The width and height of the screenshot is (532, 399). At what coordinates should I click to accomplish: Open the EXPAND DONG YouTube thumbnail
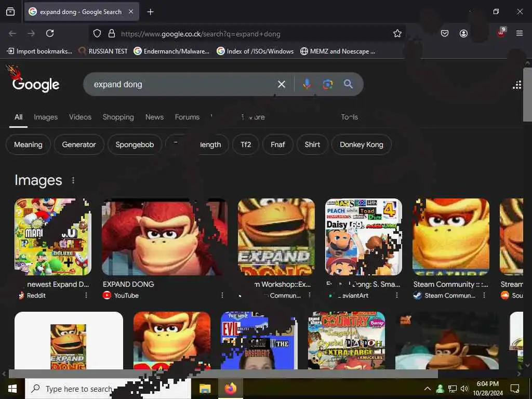point(165,237)
